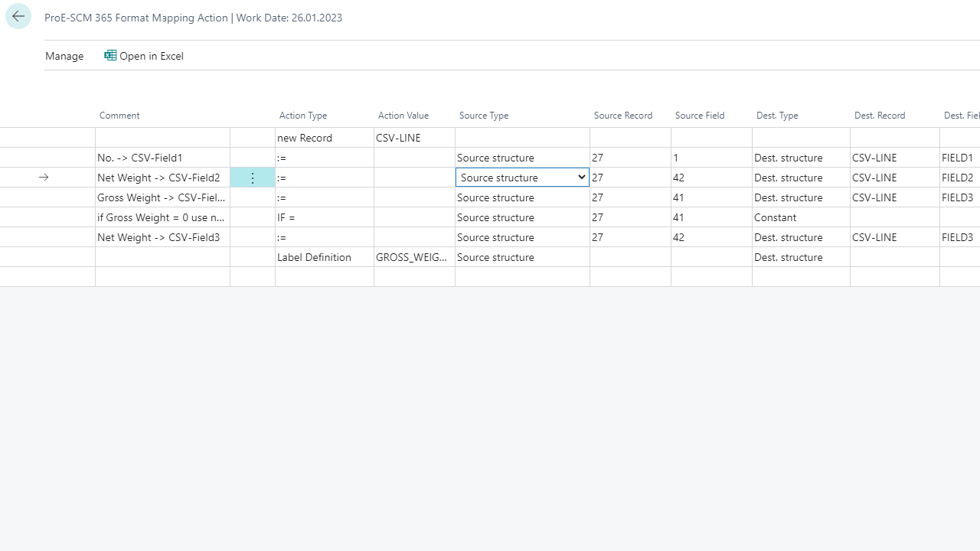980x551 pixels.
Task: Sort by Comment column header
Action: (x=119, y=116)
